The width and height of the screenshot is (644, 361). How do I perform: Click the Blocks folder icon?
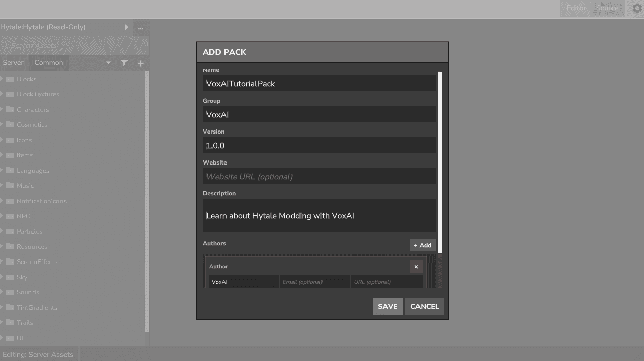tap(10, 79)
